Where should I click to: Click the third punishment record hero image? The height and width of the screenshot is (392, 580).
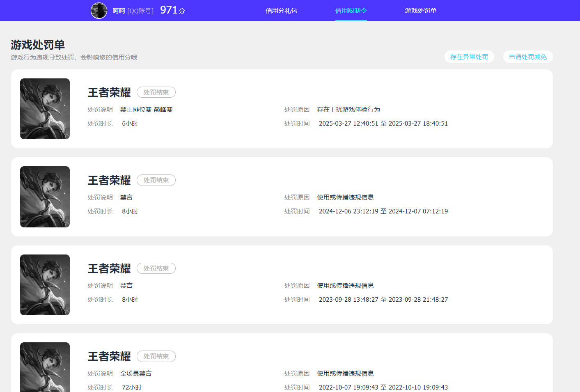[x=45, y=285]
